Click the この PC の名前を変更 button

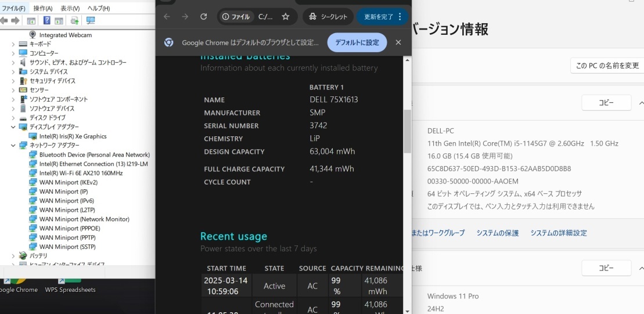[x=607, y=66]
